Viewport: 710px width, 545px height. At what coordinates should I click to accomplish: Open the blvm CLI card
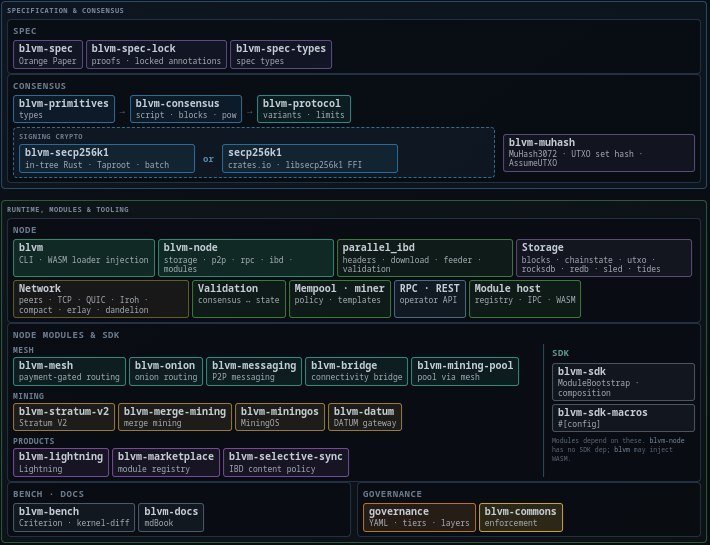[x=84, y=258]
